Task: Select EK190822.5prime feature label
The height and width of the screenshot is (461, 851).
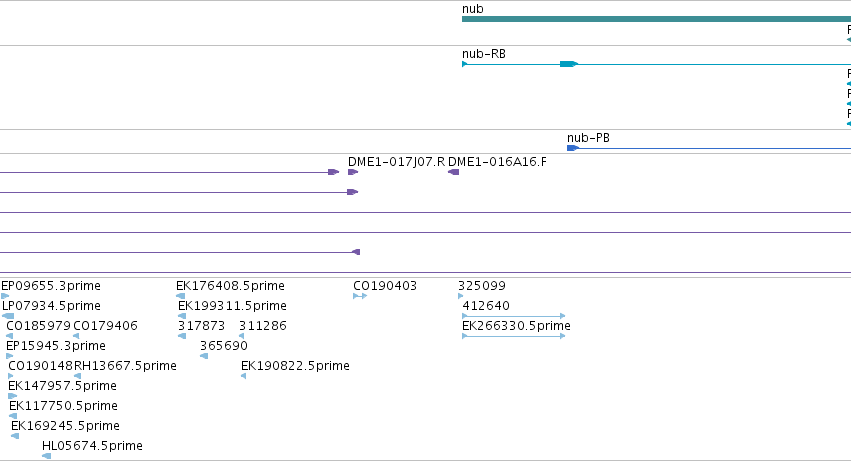Action: 295,366
